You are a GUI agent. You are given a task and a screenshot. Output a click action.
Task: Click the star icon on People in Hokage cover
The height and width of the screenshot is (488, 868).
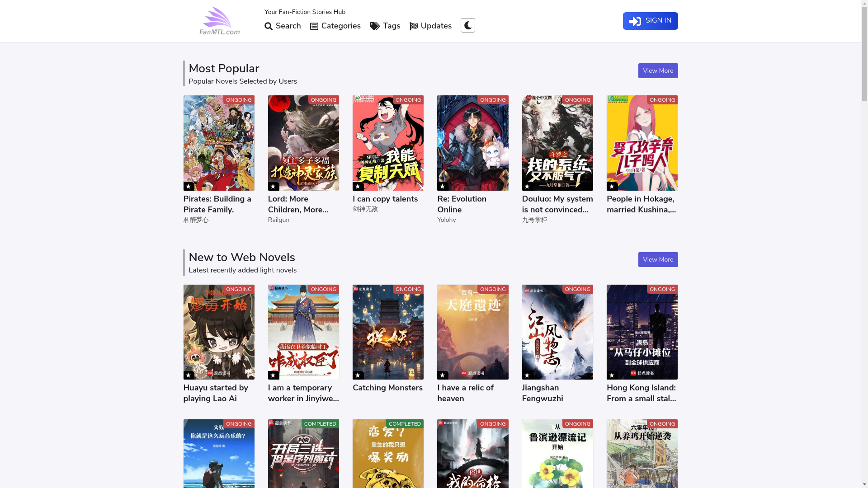[x=612, y=186]
